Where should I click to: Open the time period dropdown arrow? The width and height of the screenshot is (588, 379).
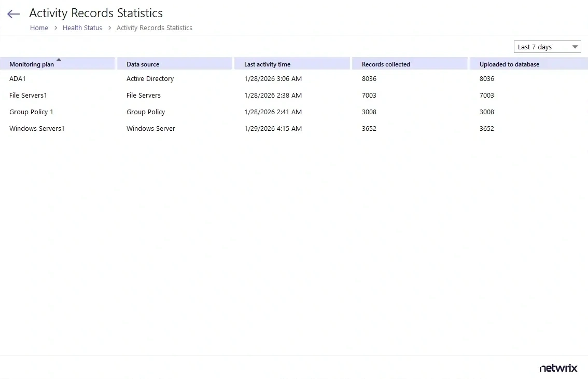pos(575,46)
